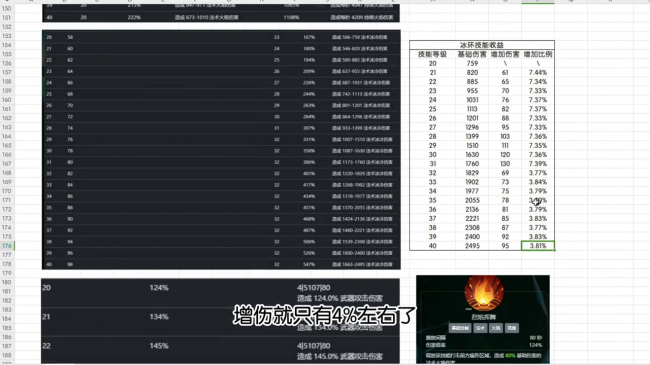Select row header 188
The height and width of the screenshot is (365, 650).
(x=7, y=355)
